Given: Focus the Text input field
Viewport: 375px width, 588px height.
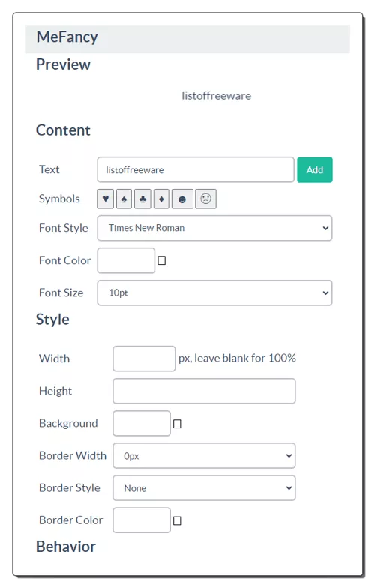Looking at the screenshot, I should (196, 169).
